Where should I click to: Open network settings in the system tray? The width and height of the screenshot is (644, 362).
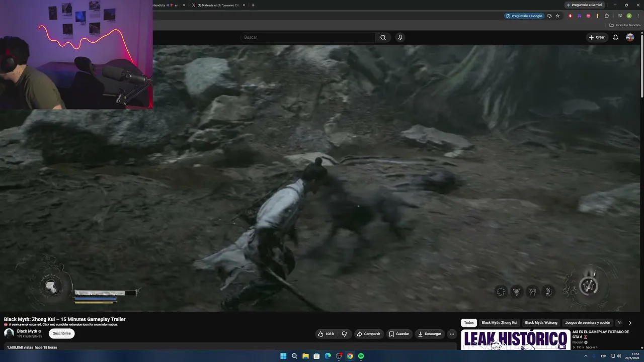click(613, 356)
